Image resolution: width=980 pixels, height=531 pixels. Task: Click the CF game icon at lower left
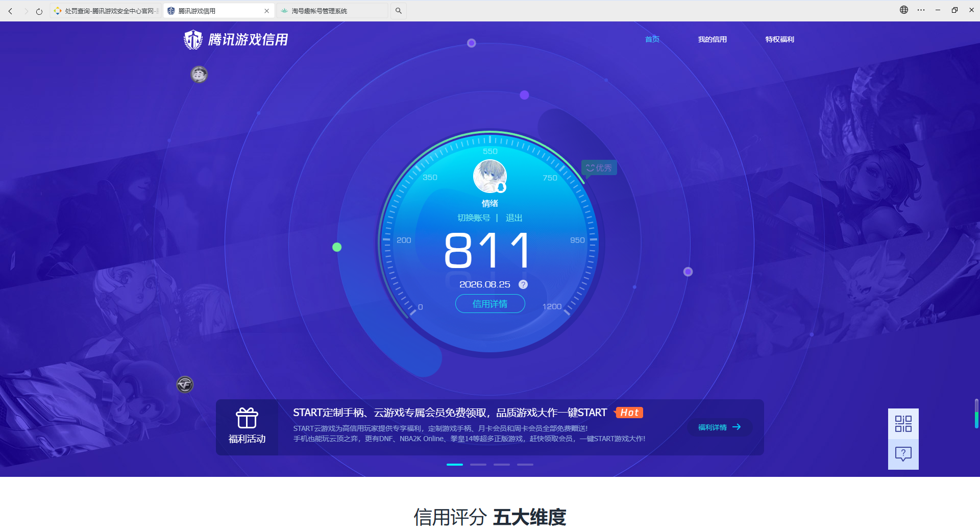point(185,384)
